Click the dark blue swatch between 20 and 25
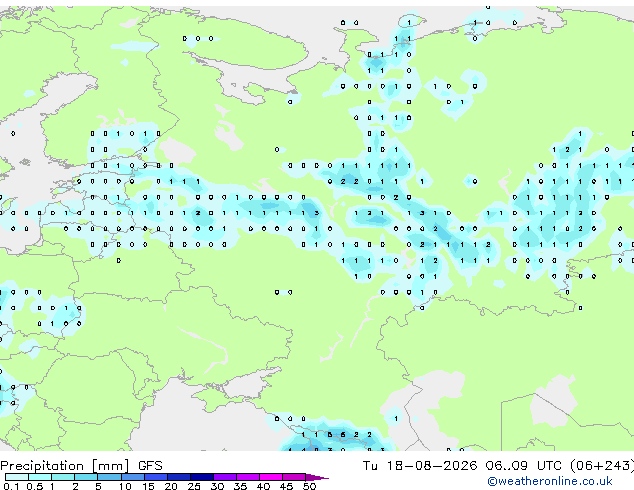 pyautogui.click(x=178, y=477)
